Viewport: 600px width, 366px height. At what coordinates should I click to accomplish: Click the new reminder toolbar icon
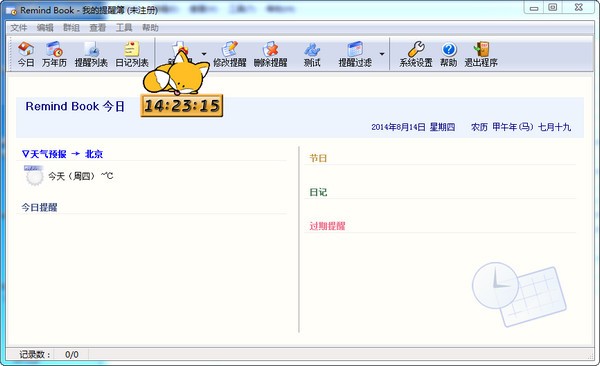point(179,54)
